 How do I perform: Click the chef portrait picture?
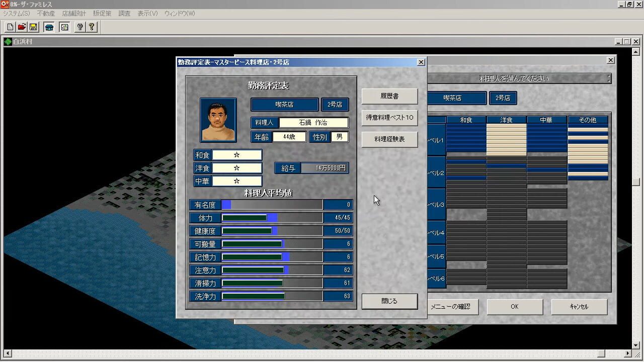click(218, 120)
